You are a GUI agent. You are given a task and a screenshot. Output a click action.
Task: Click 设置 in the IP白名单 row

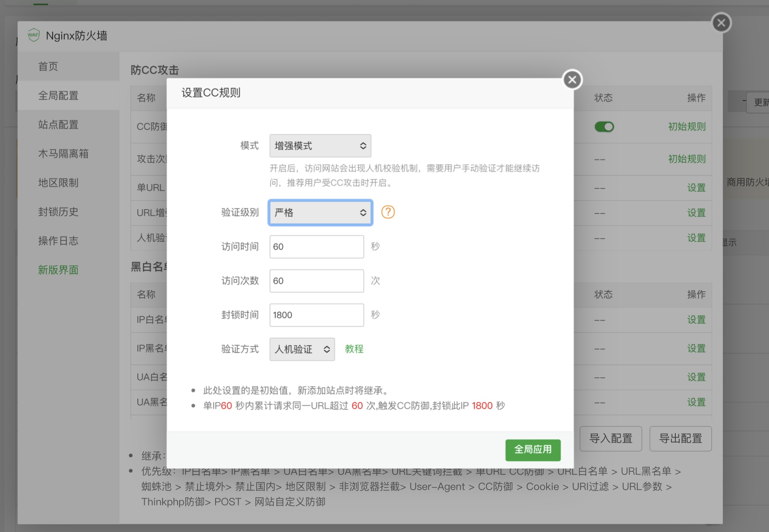(696, 320)
